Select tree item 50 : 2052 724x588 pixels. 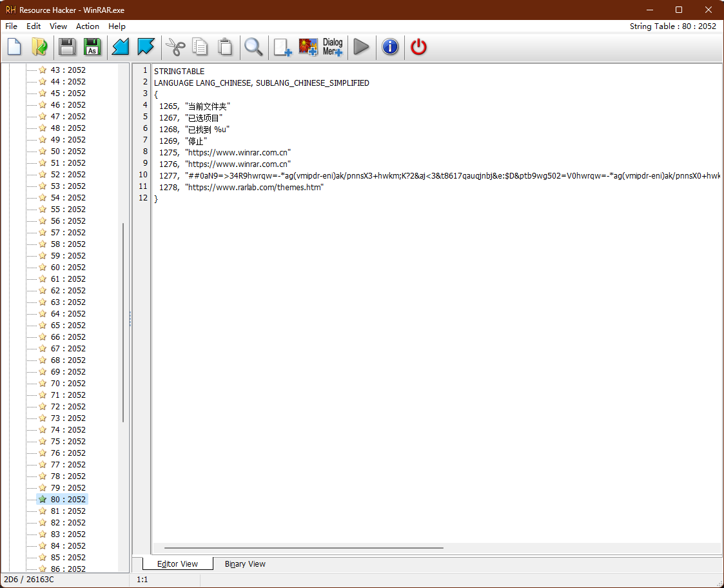click(x=68, y=151)
